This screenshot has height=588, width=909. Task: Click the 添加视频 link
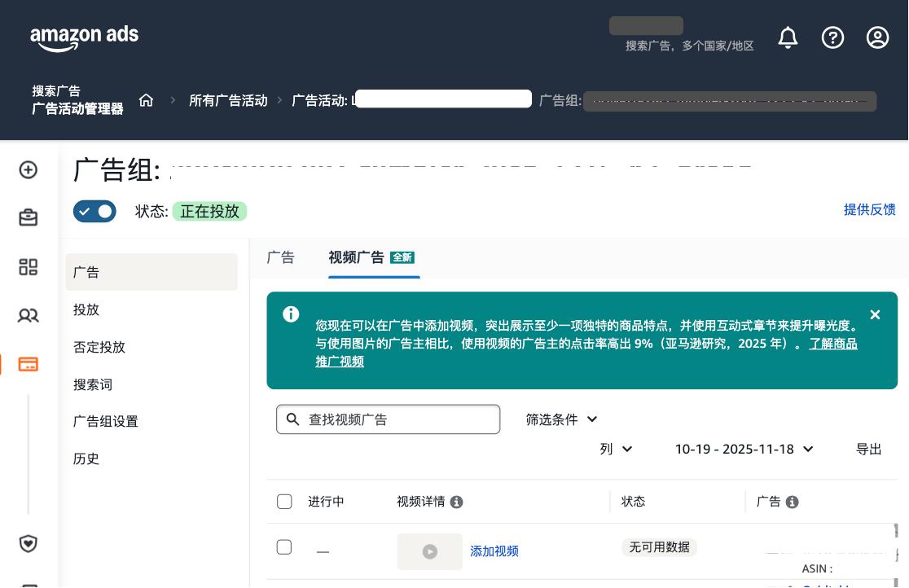pos(494,551)
